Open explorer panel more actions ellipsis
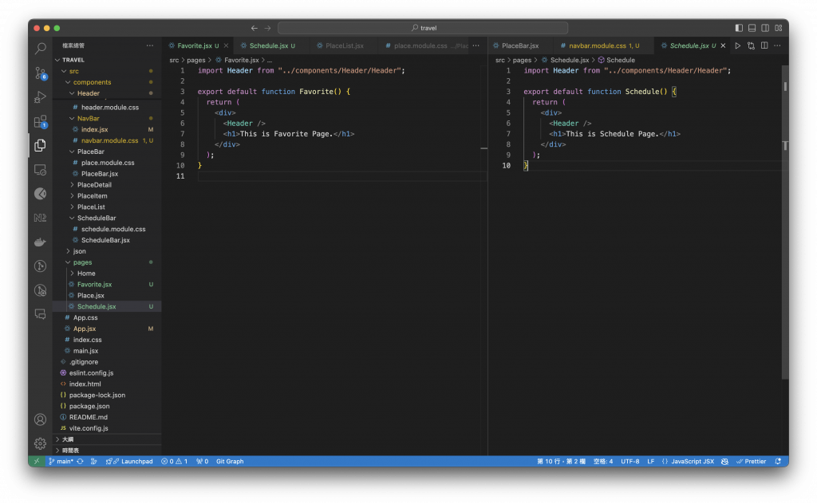 click(150, 45)
